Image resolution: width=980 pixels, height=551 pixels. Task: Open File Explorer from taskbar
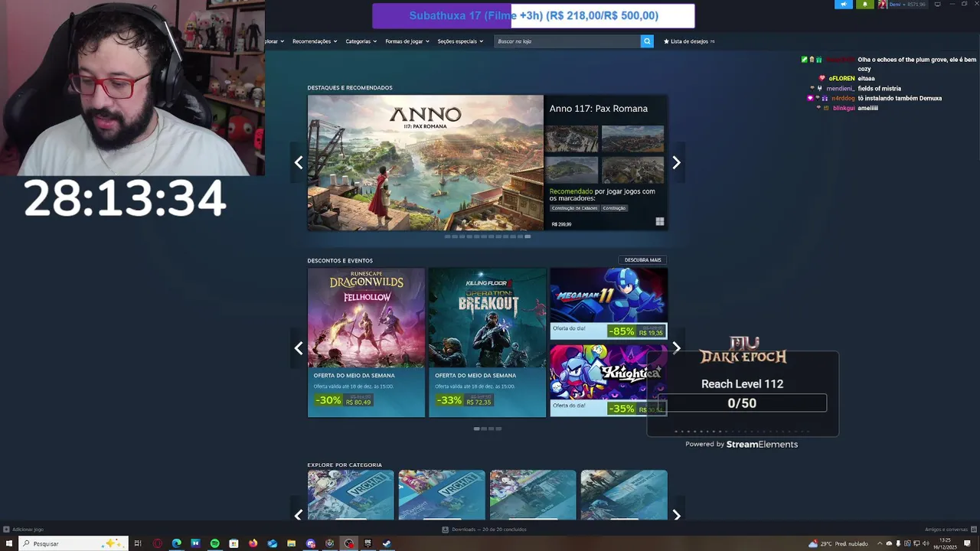tap(292, 543)
